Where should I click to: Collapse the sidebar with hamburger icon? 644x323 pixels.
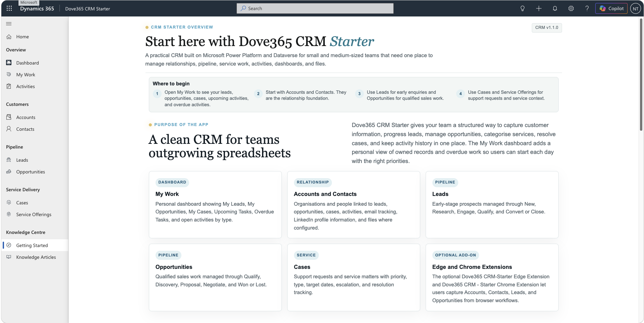[9, 24]
